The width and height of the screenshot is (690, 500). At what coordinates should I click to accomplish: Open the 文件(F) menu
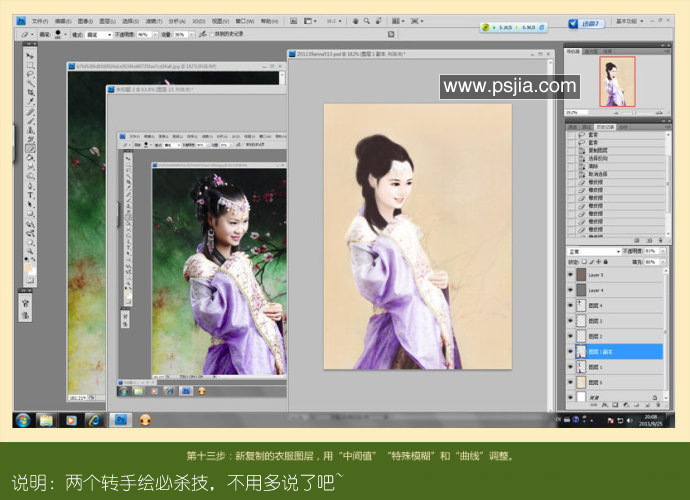pyautogui.click(x=40, y=21)
